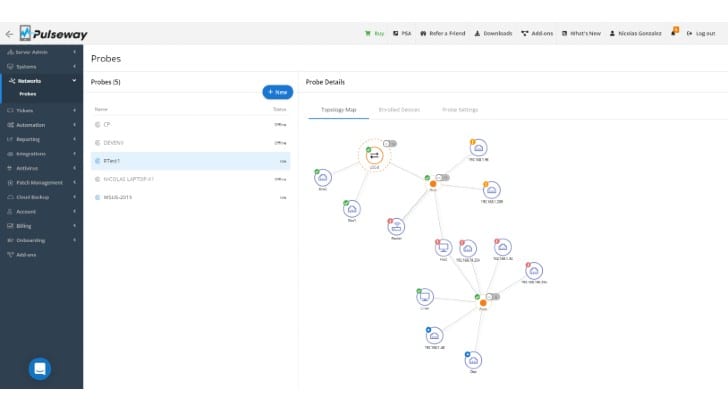Select the probe listed between CP and PTest1
Viewport: 728px width, 410px height.
click(x=190, y=143)
